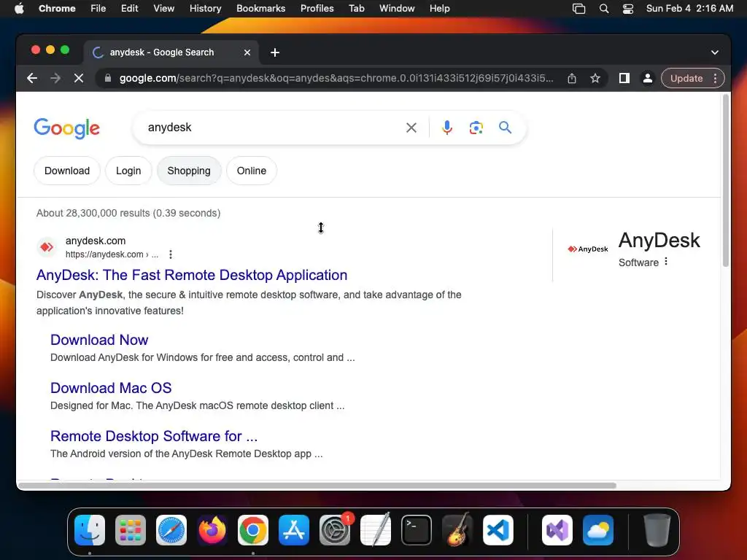The image size is (747, 560).
Task: Click the Update button in Chrome toolbar
Action: [x=686, y=78]
